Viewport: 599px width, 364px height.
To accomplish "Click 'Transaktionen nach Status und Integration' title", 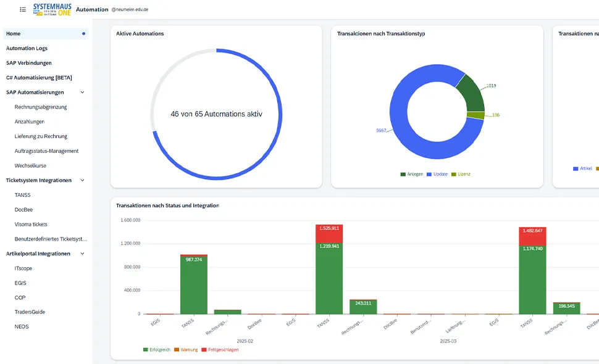I will 167,205.
